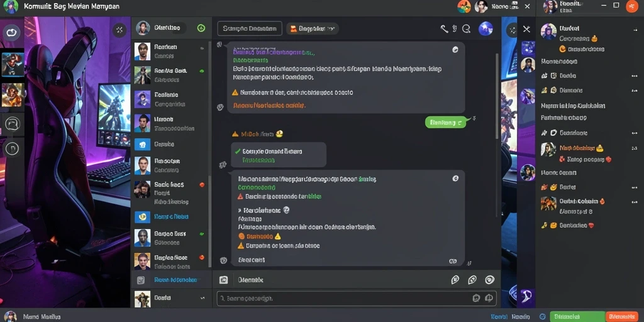The width and height of the screenshot is (644, 322).
Task: Click the green button in the bottom status bar
Action: [577, 317]
